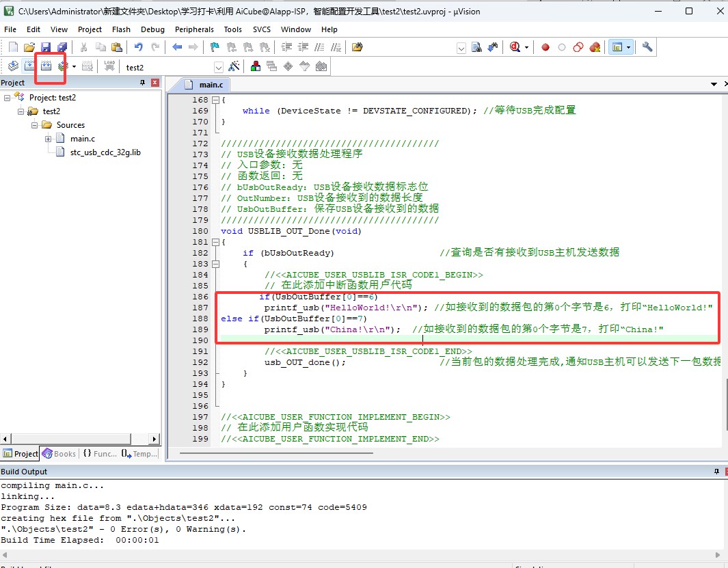Screen dimensions: 728x568
Task: Click the editor horizontal scrollbar
Action: coord(276,452)
